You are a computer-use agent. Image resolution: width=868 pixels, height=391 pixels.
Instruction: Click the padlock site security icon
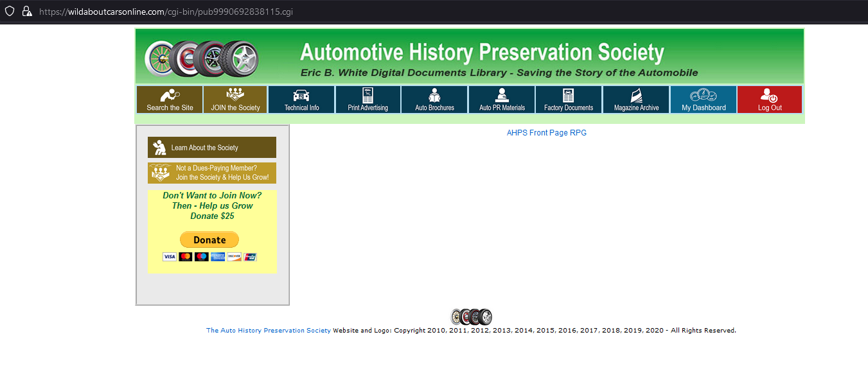coord(27,12)
